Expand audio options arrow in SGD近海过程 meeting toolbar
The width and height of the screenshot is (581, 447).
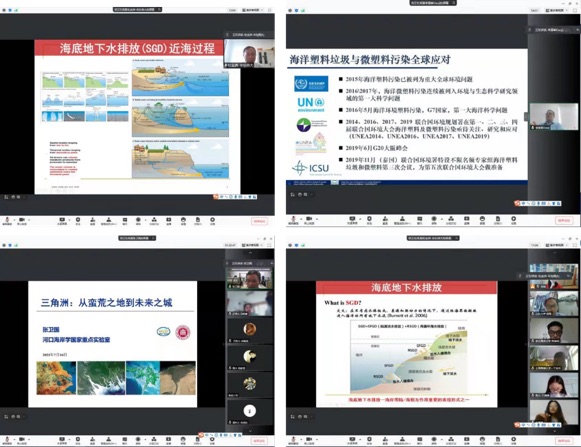14,220
